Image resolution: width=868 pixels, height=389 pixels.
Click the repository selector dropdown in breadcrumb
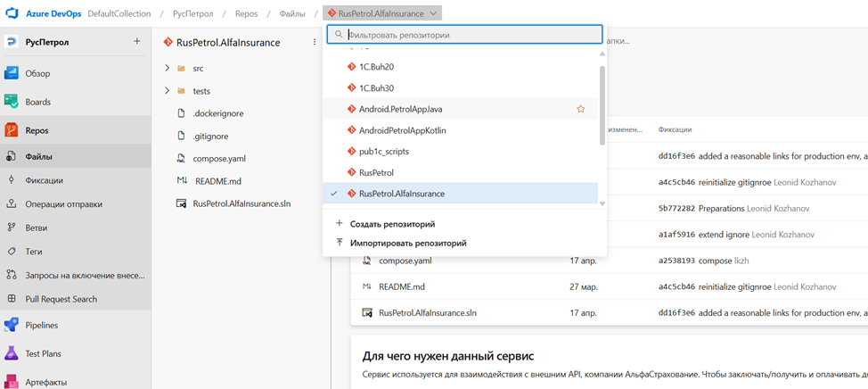pyautogui.click(x=382, y=14)
